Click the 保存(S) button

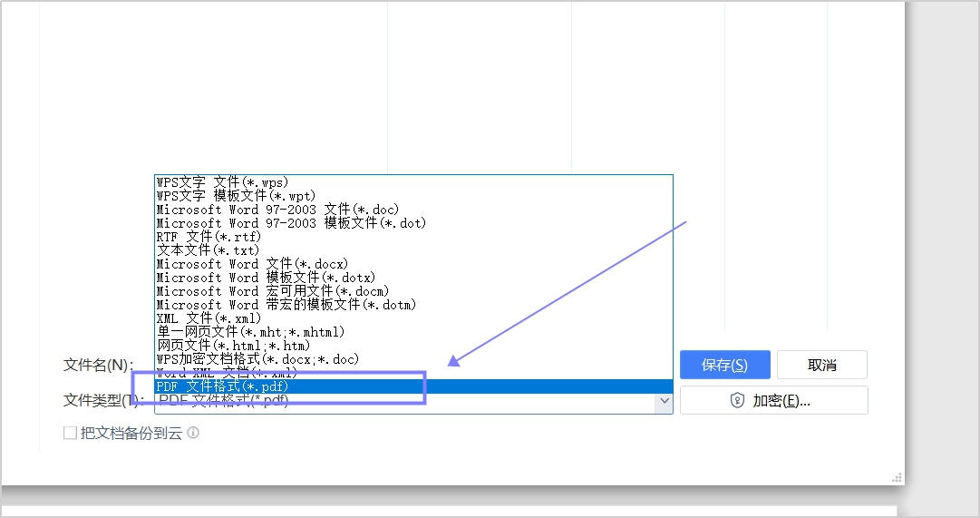pos(725,365)
